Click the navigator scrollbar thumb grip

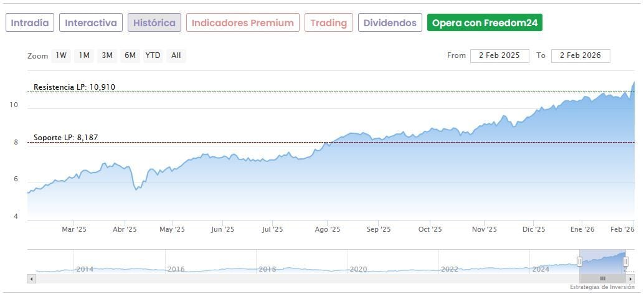602,278
